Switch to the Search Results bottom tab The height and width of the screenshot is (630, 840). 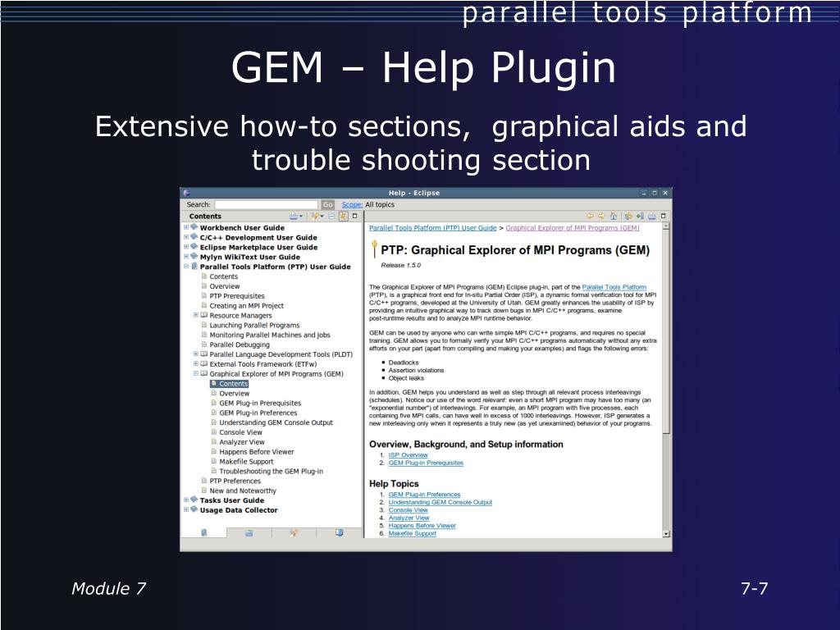click(x=294, y=532)
